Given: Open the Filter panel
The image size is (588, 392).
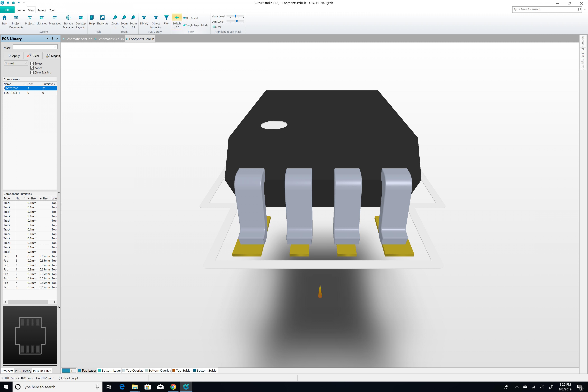Looking at the screenshot, I should (166, 20).
